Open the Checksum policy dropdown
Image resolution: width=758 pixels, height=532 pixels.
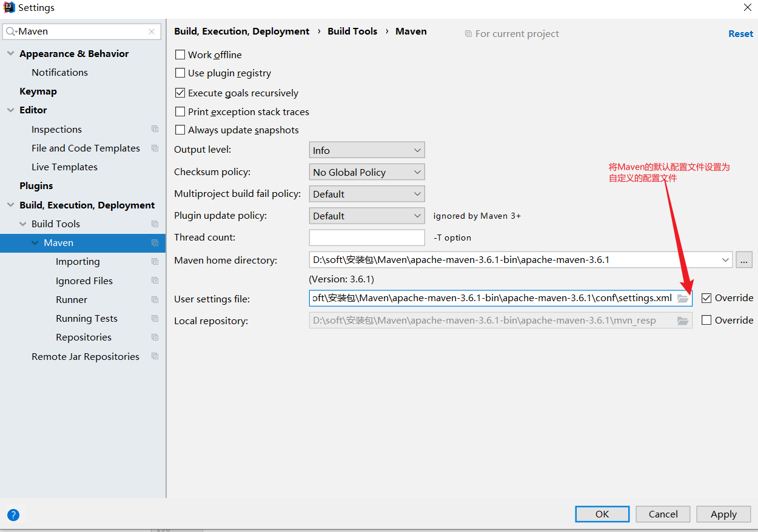click(367, 172)
